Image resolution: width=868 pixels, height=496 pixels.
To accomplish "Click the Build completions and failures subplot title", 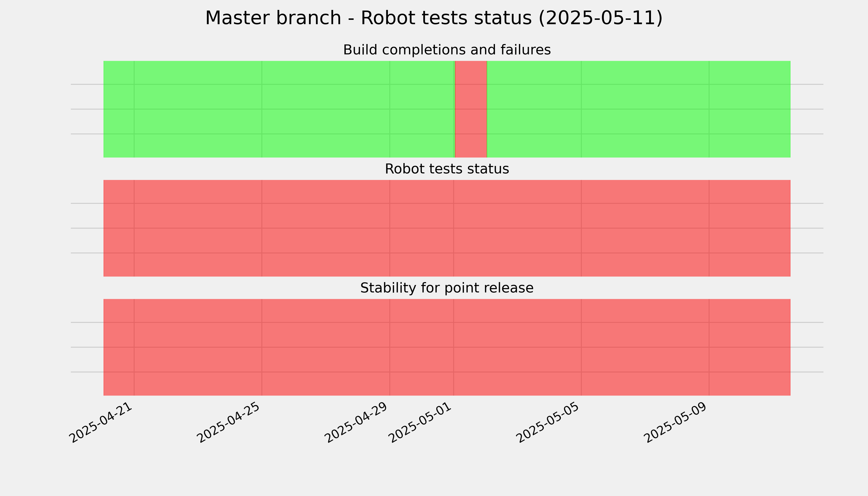I will click(447, 50).
